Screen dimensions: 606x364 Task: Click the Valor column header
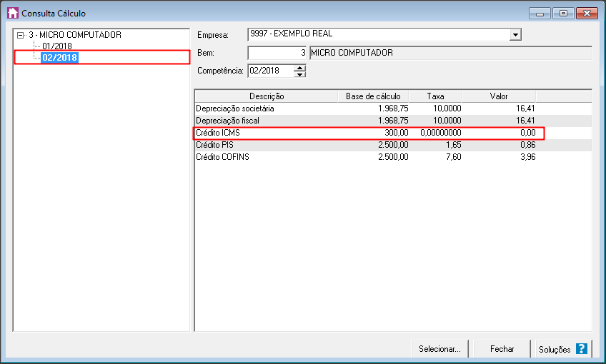point(499,96)
